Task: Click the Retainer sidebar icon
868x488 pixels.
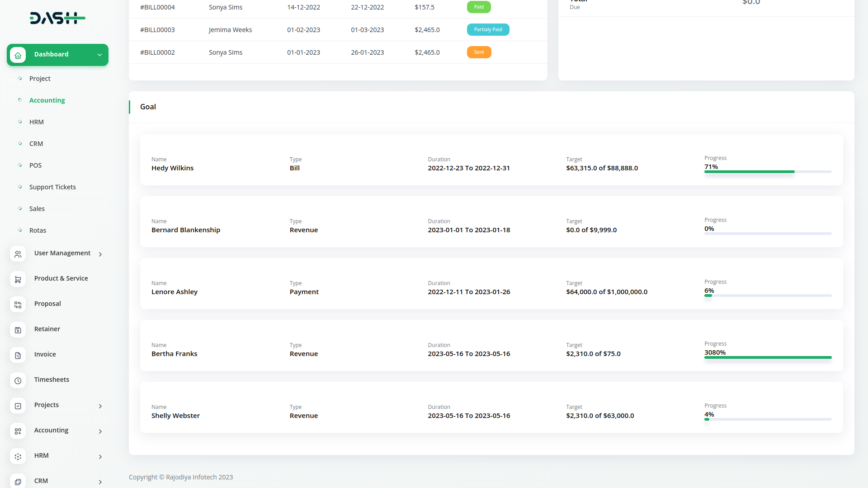Action: (18, 330)
